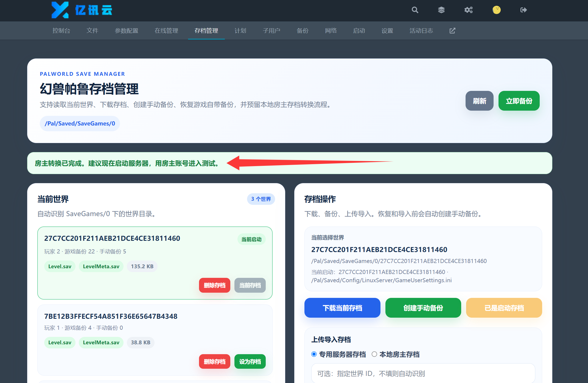Screen dimensions: 588x383
Task: Go to 设置 tab
Action: coord(387,31)
